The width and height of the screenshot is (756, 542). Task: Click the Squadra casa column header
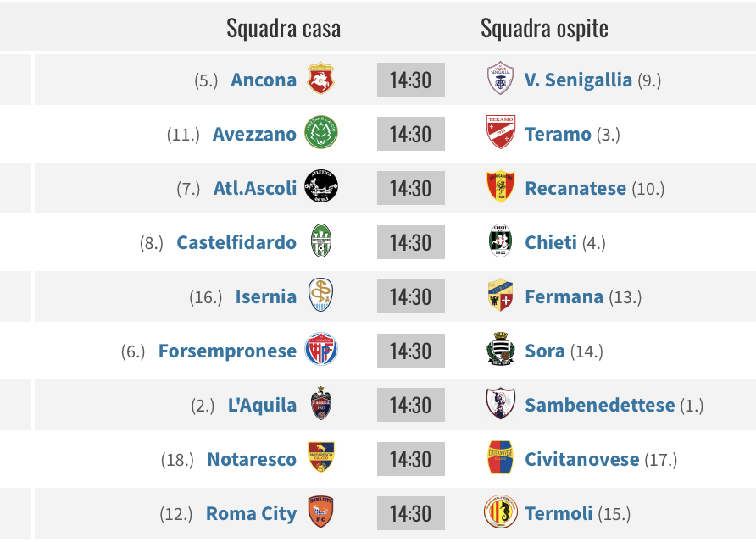283,28
